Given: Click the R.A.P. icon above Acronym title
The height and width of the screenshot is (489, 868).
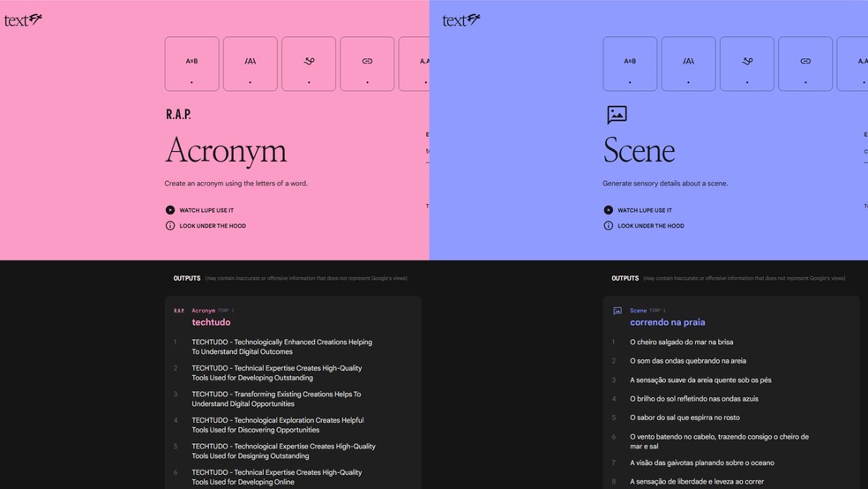Looking at the screenshot, I should coord(178,115).
